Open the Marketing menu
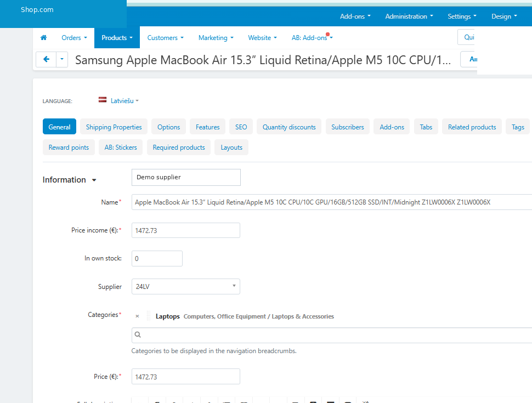Image resolution: width=532 pixels, height=403 pixels. pos(216,38)
